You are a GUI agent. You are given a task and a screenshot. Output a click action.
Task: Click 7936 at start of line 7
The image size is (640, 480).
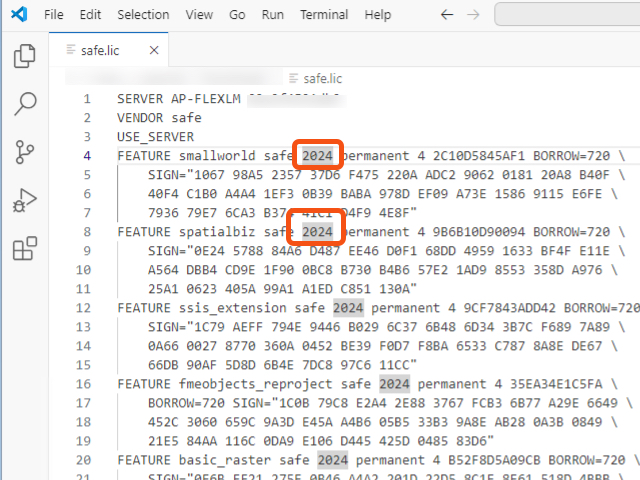tap(163, 213)
